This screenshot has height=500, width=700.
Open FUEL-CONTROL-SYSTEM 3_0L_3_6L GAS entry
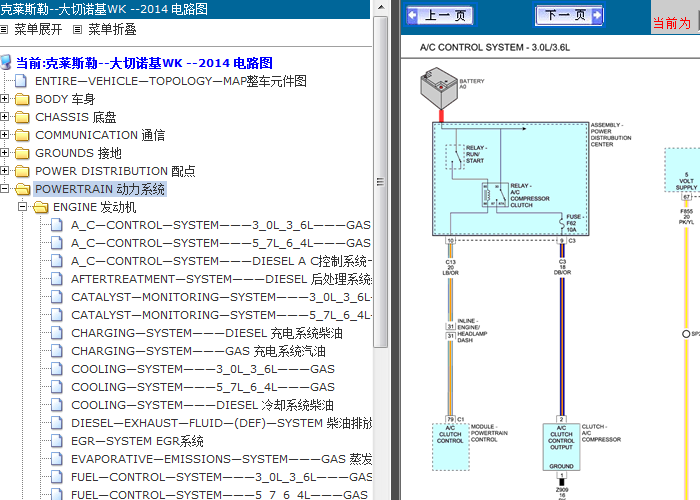(221, 477)
